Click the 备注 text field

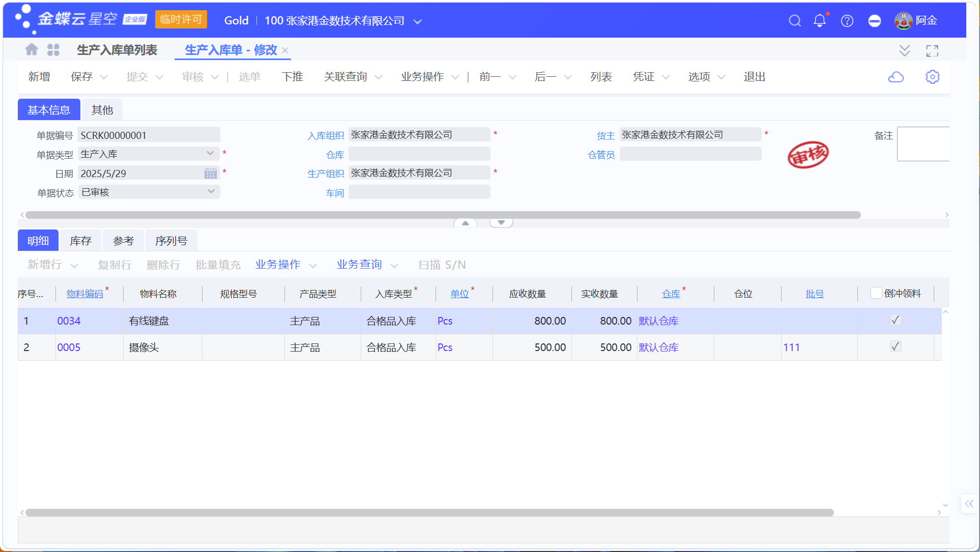point(923,144)
